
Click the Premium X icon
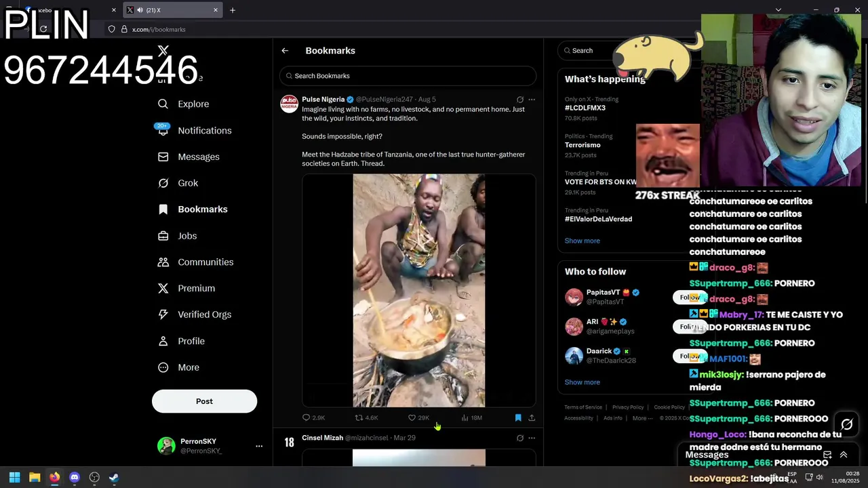coord(163,288)
